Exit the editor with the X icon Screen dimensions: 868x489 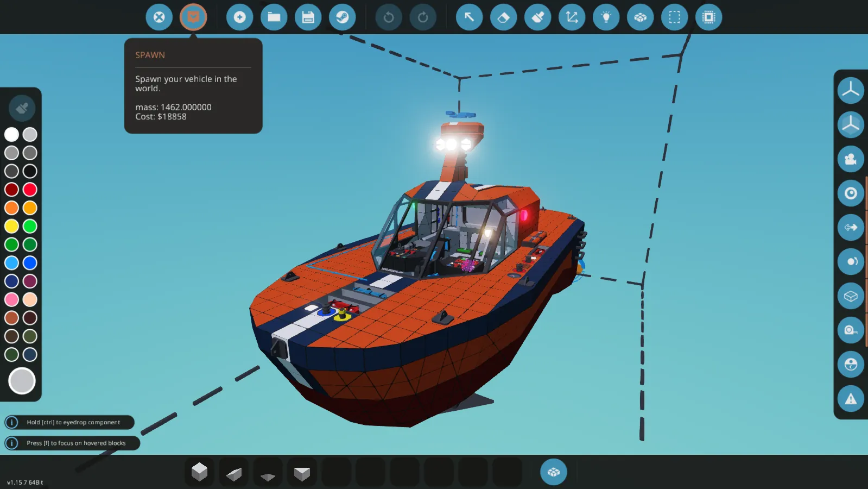(159, 17)
